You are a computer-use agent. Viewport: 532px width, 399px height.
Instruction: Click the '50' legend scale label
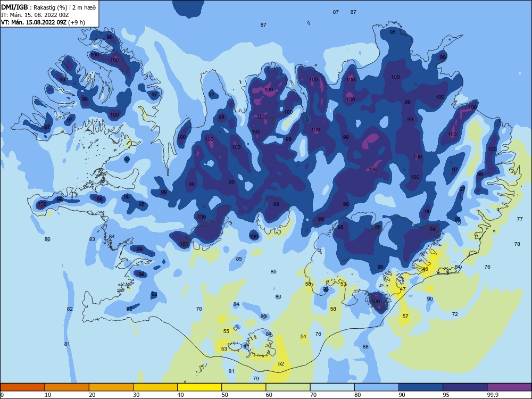click(225, 395)
